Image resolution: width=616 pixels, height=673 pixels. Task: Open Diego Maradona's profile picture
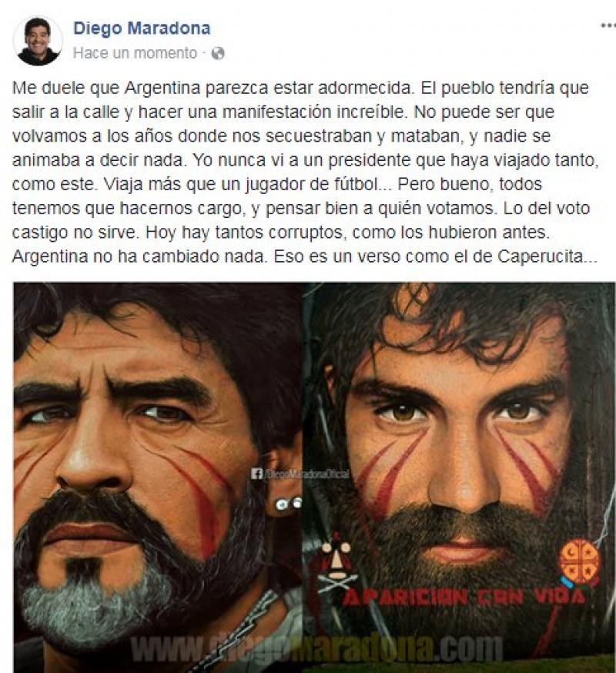(x=38, y=42)
